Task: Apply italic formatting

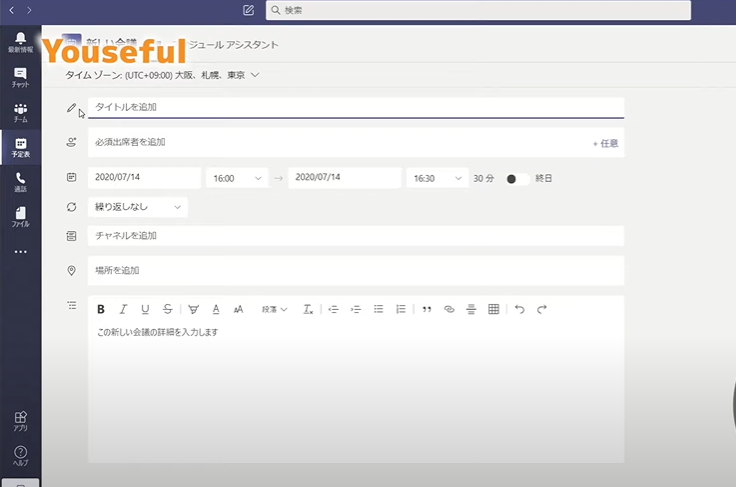Action: click(x=123, y=309)
